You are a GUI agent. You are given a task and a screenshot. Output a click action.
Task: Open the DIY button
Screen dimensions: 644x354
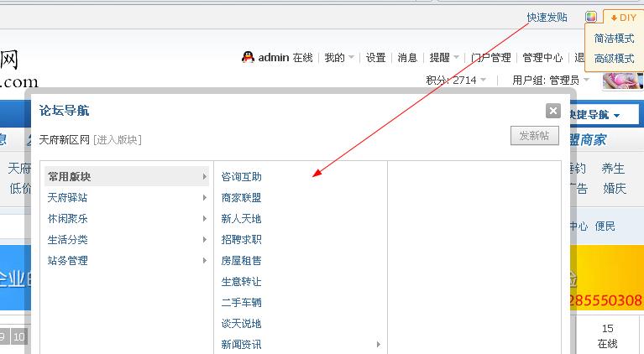(624, 18)
